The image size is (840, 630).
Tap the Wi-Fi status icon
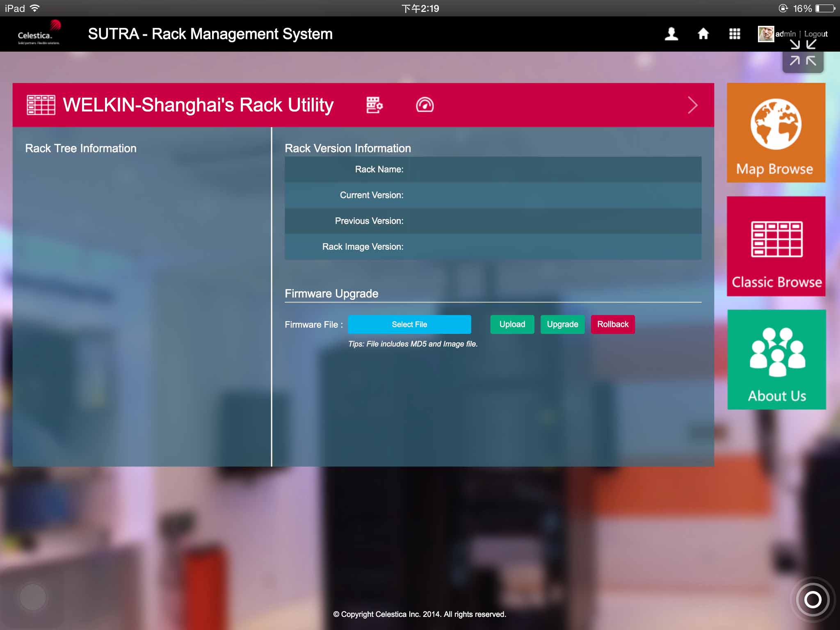(35, 8)
